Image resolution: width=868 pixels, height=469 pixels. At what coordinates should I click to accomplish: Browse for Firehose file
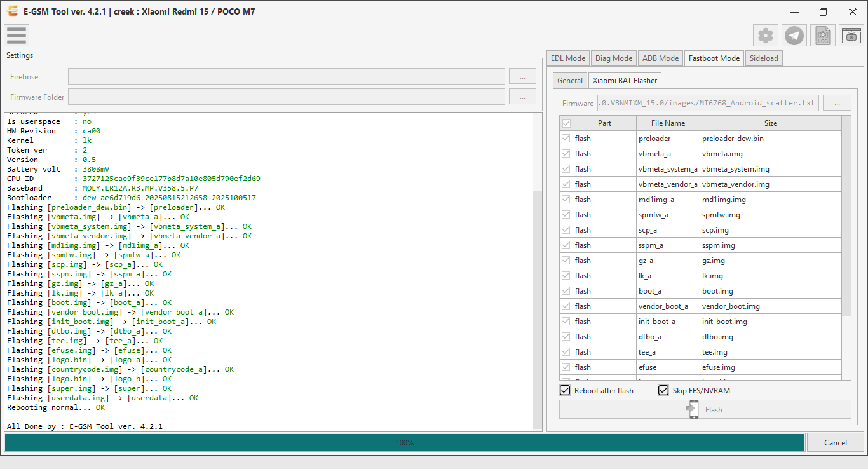[522, 76]
